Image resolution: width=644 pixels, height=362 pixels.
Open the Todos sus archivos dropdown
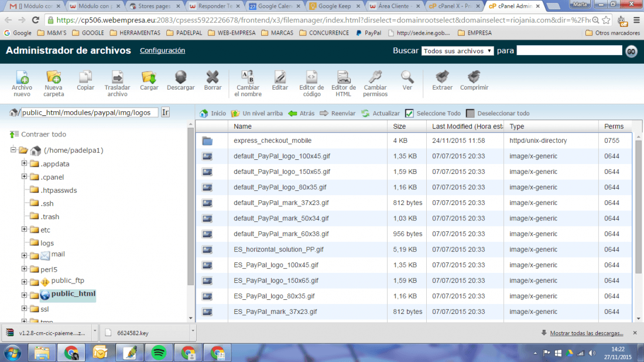[457, 51]
